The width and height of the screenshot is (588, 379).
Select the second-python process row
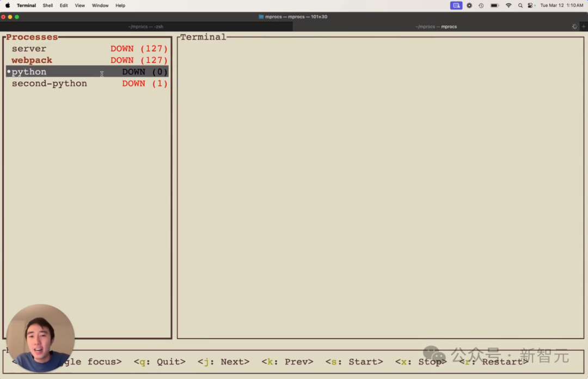[x=87, y=84]
